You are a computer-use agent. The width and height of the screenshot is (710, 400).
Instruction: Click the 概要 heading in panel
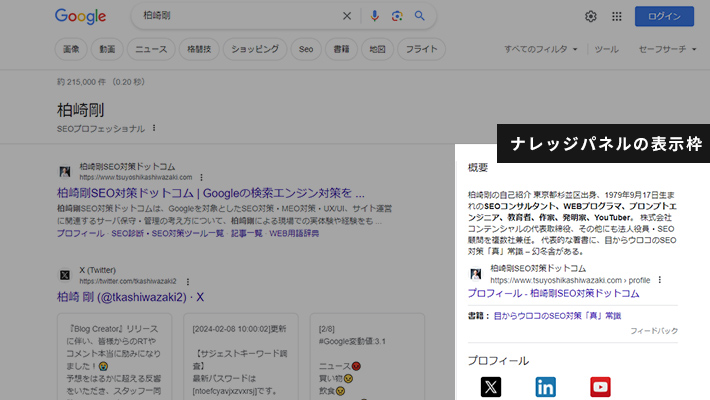pyautogui.click(x=478, y=168)
